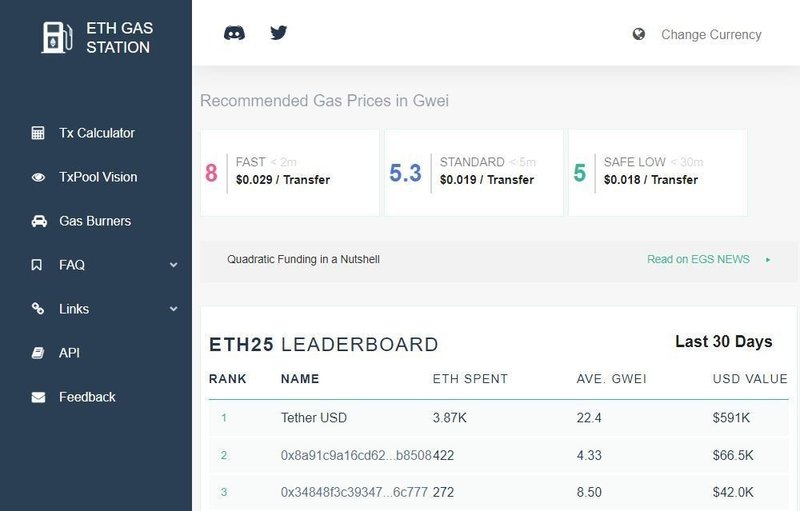This screenshot has width=800, height=511.
Task: Open the Discord icon link
Action: point(235,33)
